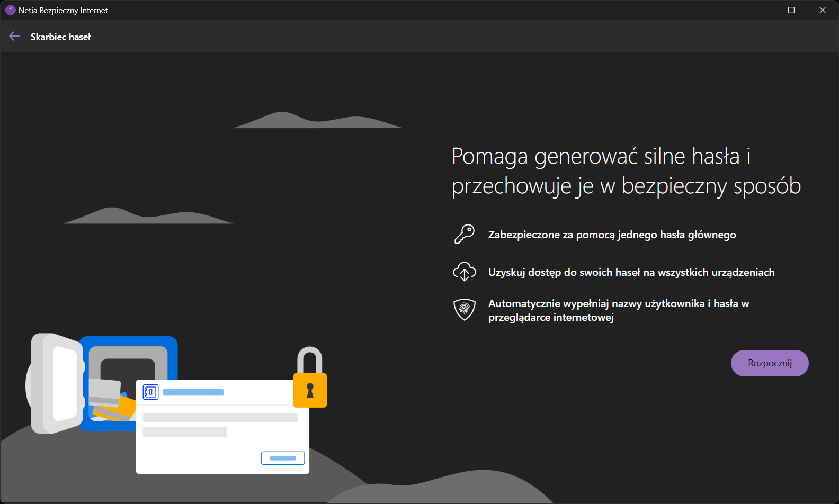Go back using the purple arrow
This screenshot has width=839, height=504.
point(14,37)
